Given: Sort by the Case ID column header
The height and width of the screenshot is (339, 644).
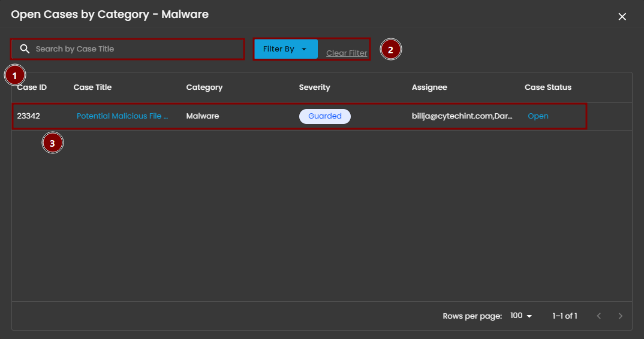Looking at the screenshot, I should 32,87.
